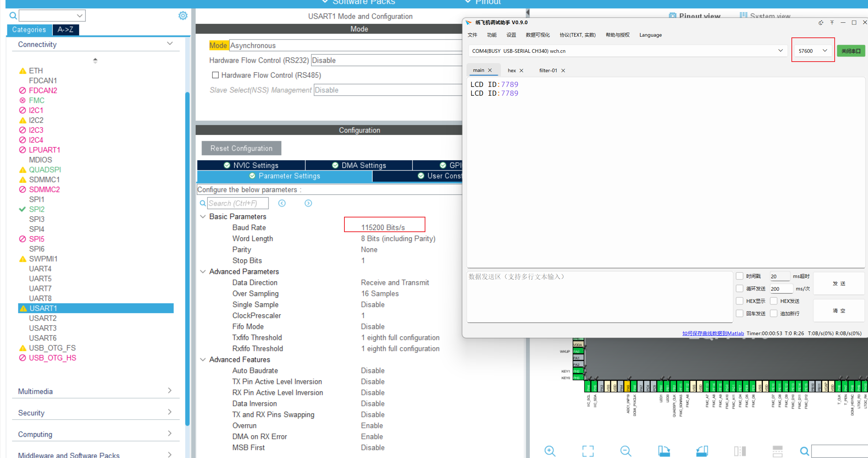Image resolution: width=868 pixels, height=458 pixels.
Task: Open the search in Pinout view
Action: coord(805,451)
